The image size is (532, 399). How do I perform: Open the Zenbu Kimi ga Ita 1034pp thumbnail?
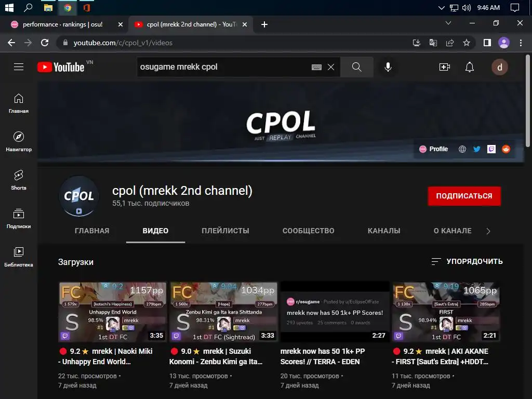(x=224, y=312)
